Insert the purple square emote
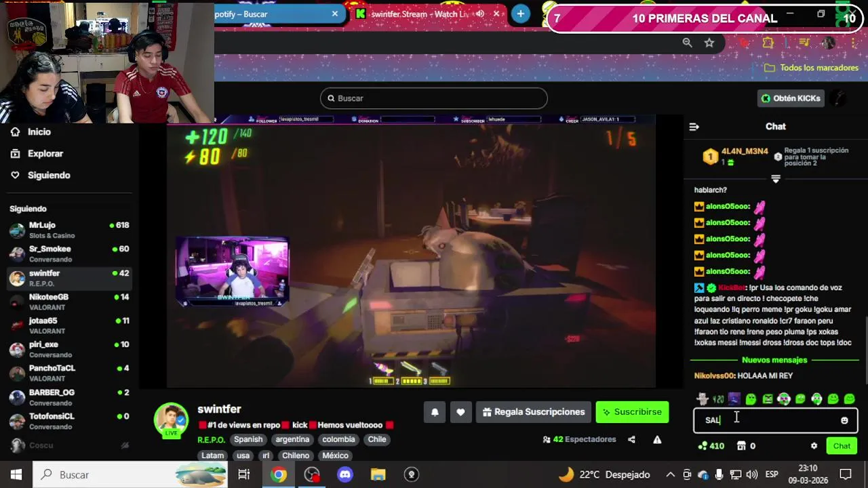868x488 pixels. 734,399
